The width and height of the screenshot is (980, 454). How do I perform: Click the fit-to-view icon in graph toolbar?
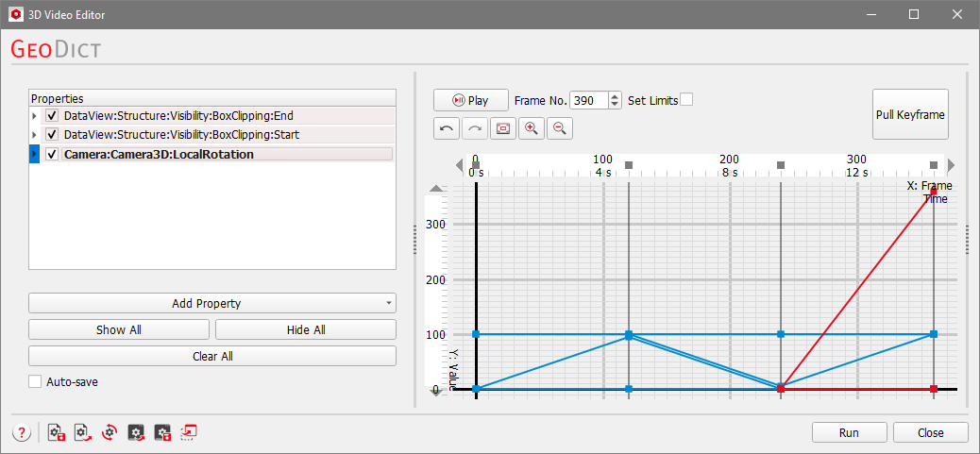coord(503,128)
